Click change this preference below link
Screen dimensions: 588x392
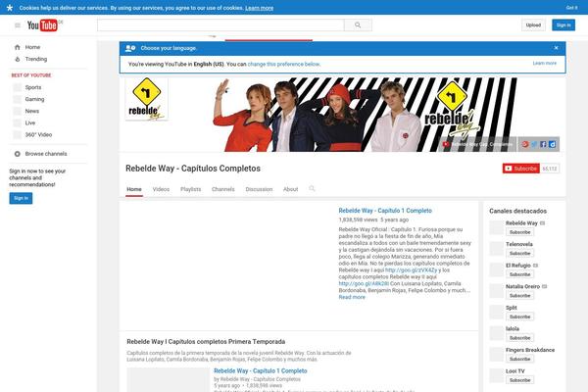pyautogui.click(x=284, y=64)
